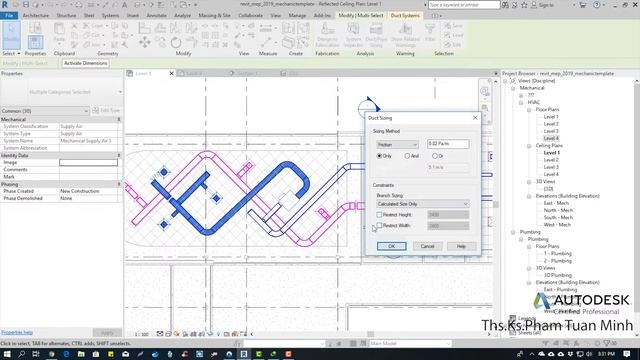
Task: Select the And radio button
Action: tap(407, 156)
